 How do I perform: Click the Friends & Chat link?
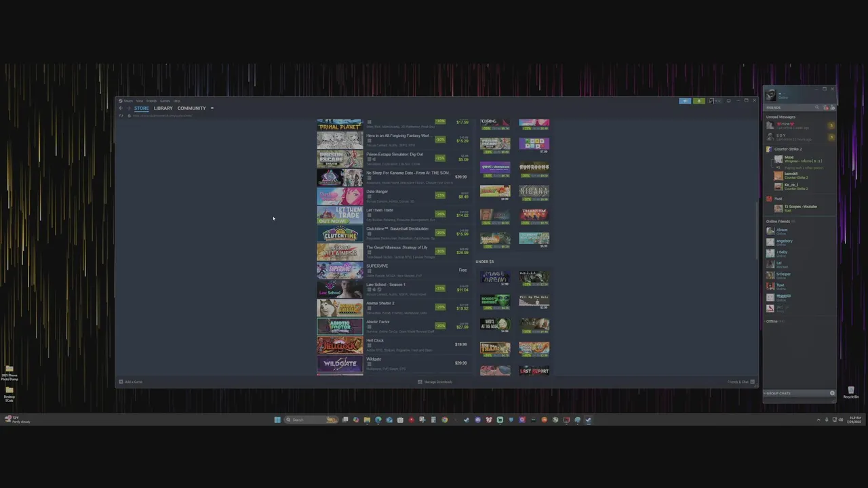click(738, 382)
